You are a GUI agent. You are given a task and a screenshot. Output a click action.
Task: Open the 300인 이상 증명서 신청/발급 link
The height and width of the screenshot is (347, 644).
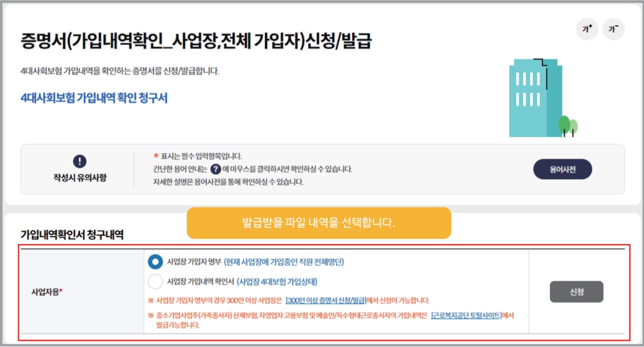point(326,300)
